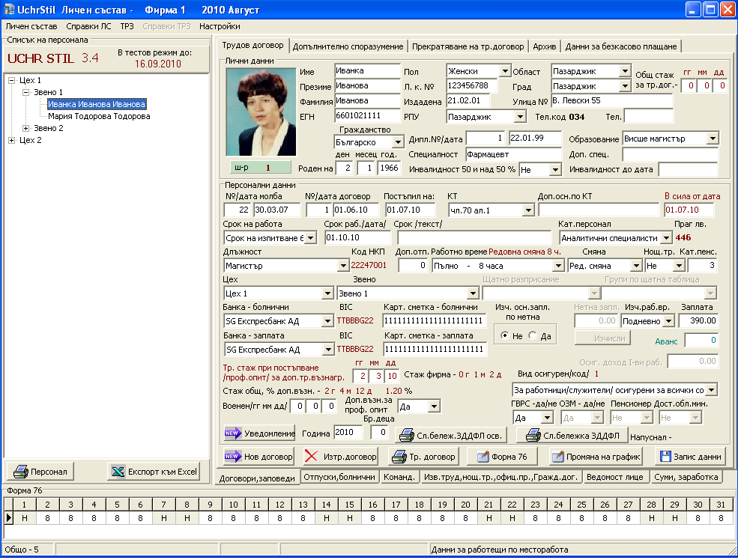Click the floppy disk icon on Запис данни

click(665, 457)
